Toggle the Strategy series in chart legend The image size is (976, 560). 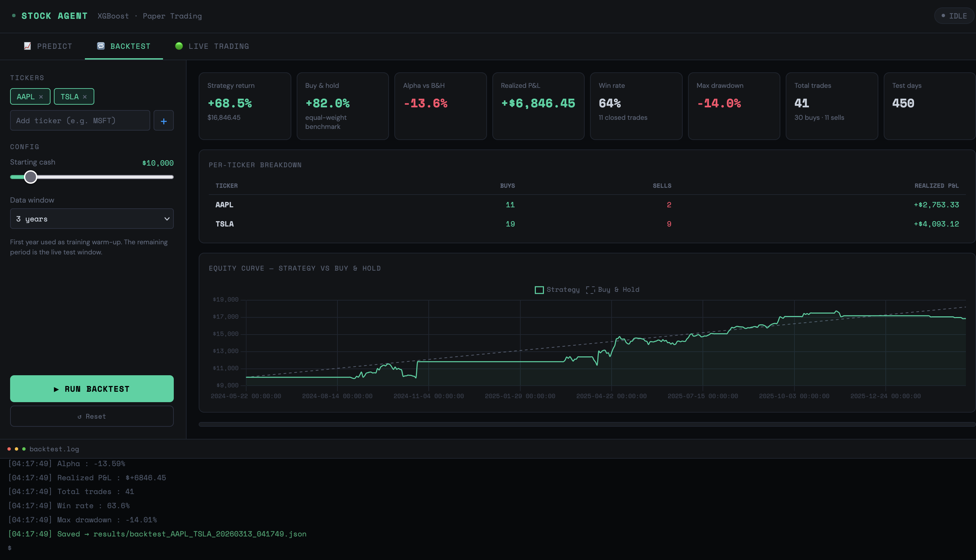(557, 290)
